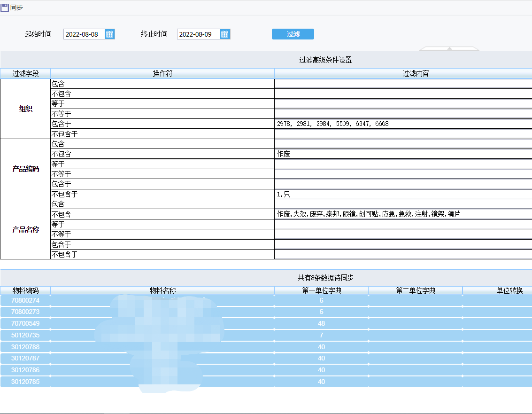Click the 同步 label in the toolbar

tap(16, 8)
